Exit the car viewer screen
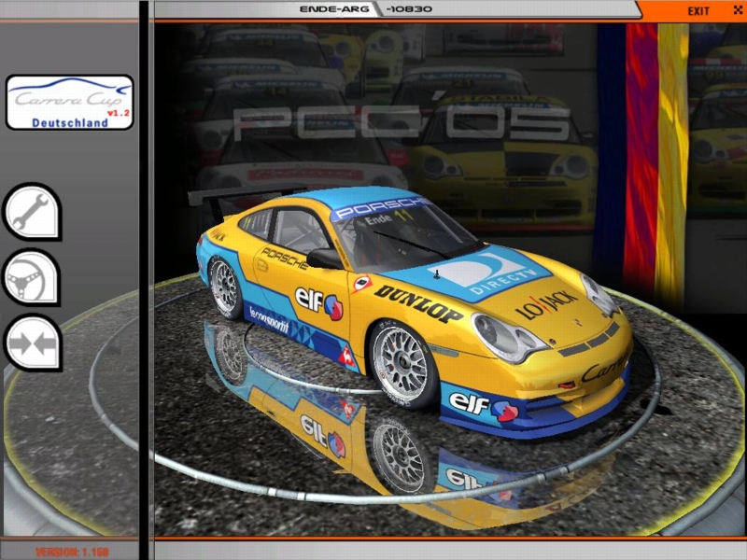 (698, 11)
